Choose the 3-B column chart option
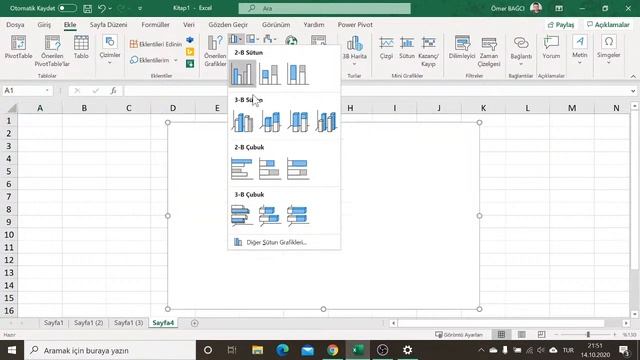640x360 pixels. point(326,121)
